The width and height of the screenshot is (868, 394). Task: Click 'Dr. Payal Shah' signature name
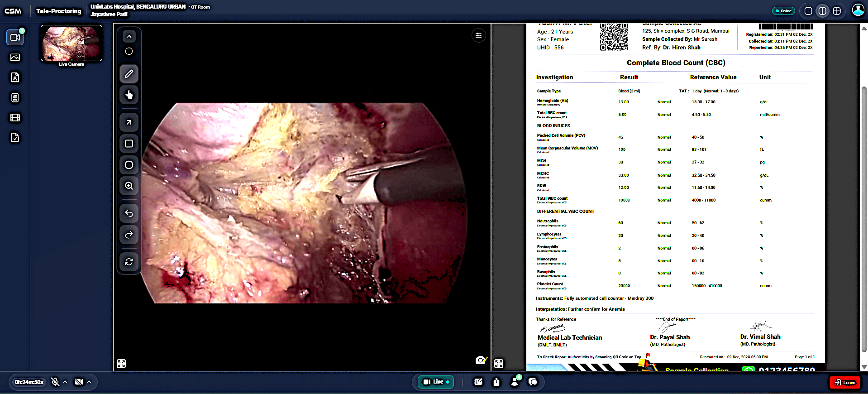[670, 337]
